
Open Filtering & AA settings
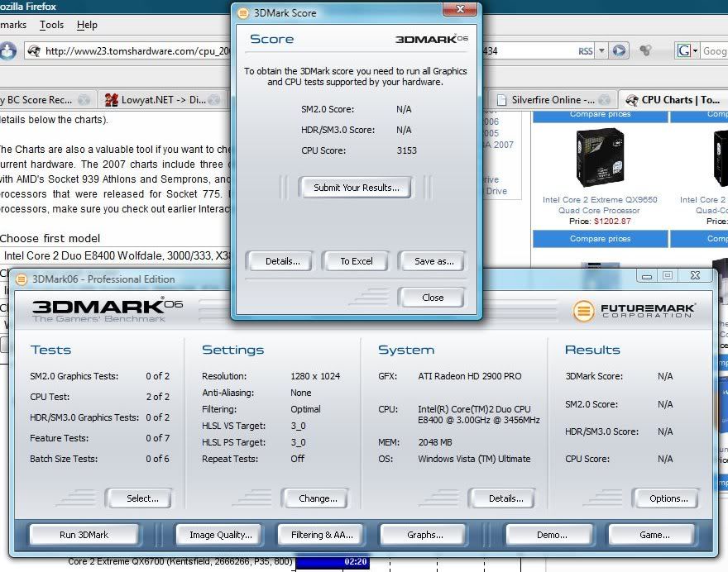click(x=322, y=535)
